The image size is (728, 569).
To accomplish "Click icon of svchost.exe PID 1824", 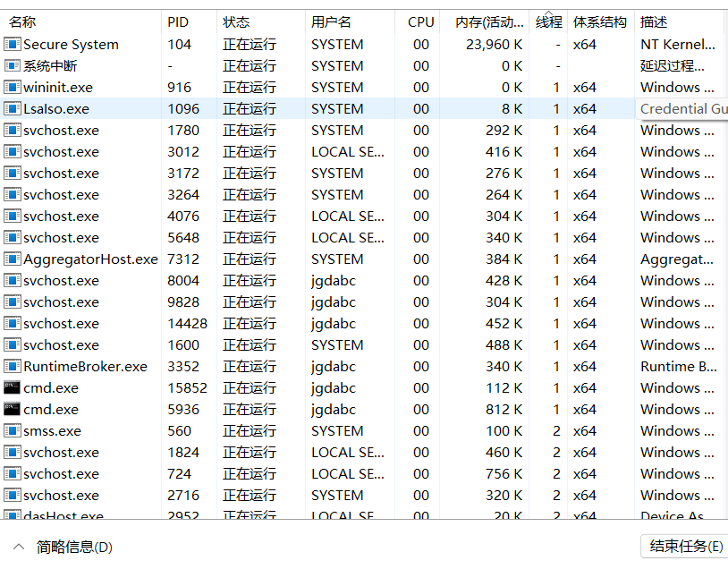I will pyautogui.click(x=12, y=453).
